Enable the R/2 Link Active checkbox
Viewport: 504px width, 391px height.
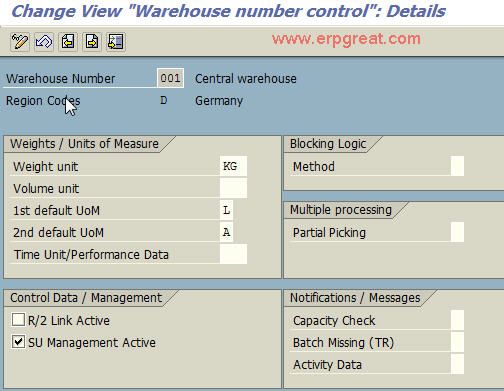[x=18, y=320]
